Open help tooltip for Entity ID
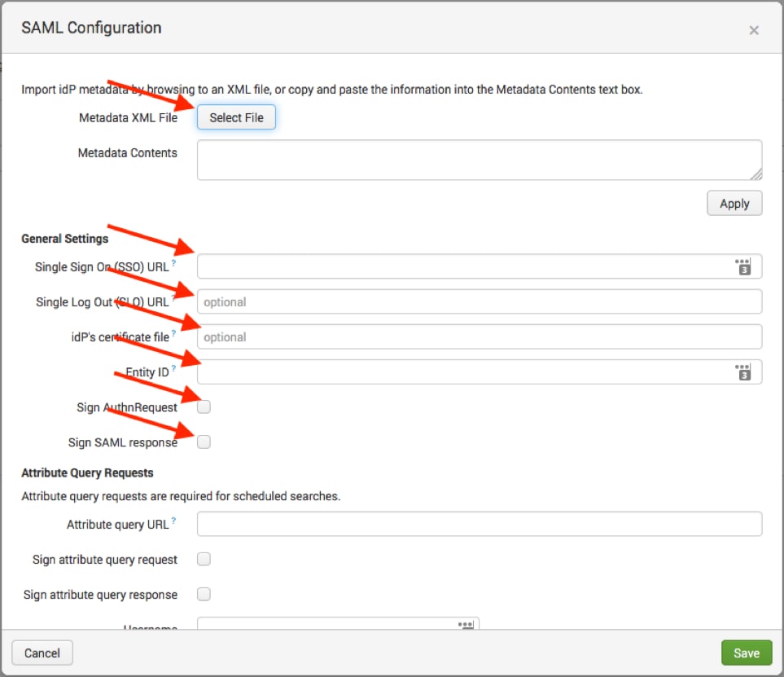Screen dimensions: 784x677 173,367
